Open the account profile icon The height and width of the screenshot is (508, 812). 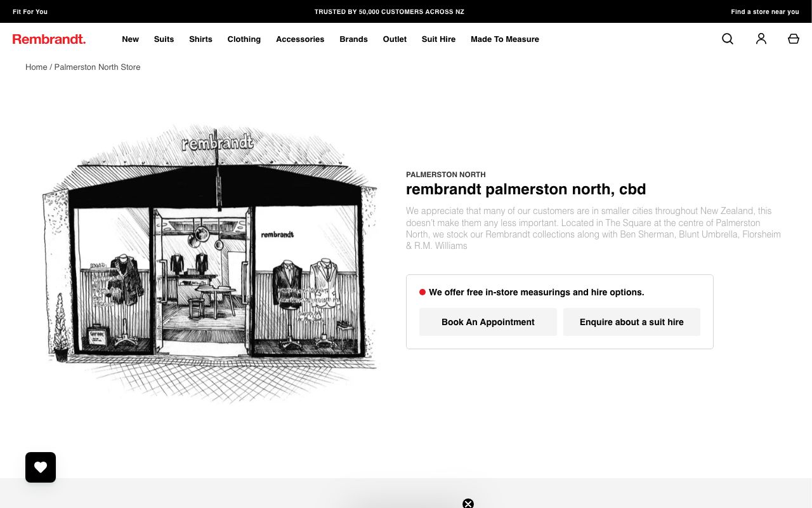(x=761, y=39)
